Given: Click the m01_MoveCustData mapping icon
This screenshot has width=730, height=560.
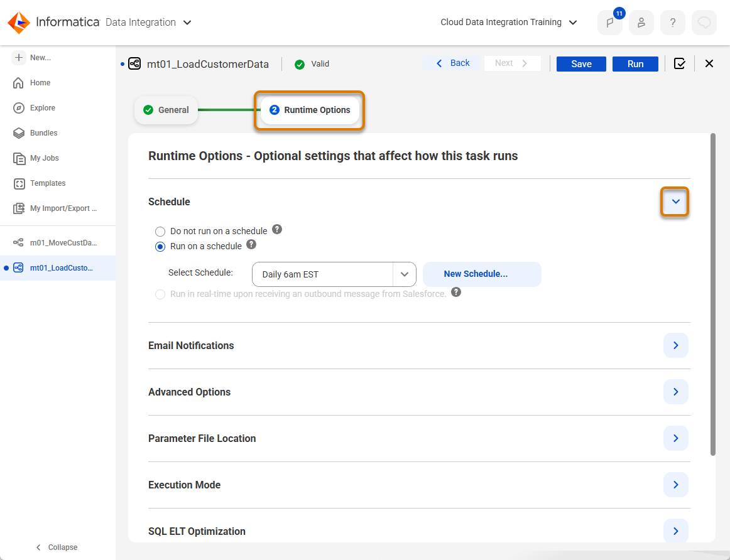Looking at the screenshot, I should tap(18, 242).
